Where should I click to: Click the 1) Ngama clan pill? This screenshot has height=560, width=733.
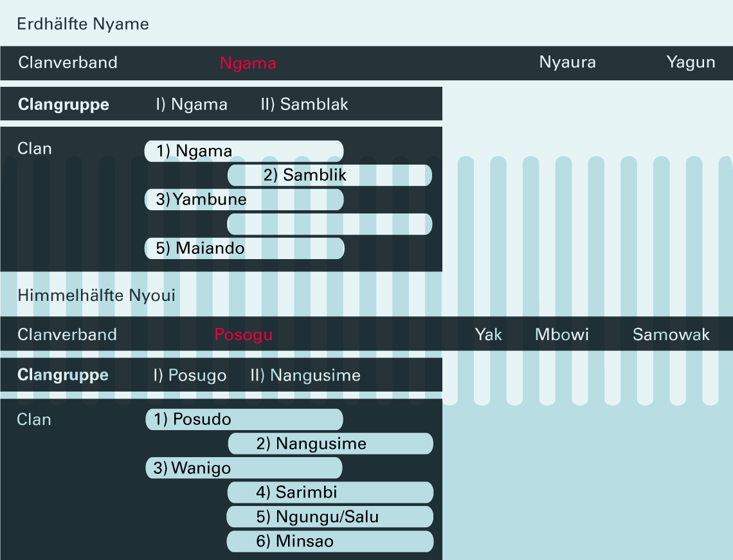[x=244, y=151]
